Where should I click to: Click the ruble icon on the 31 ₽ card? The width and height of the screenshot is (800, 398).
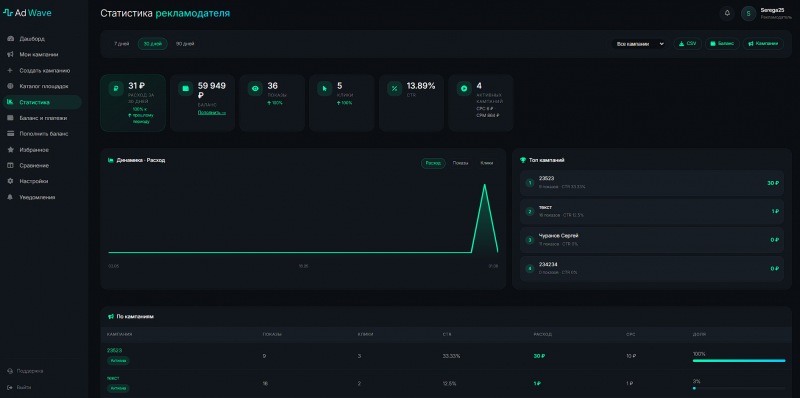[x=116, y=88]
